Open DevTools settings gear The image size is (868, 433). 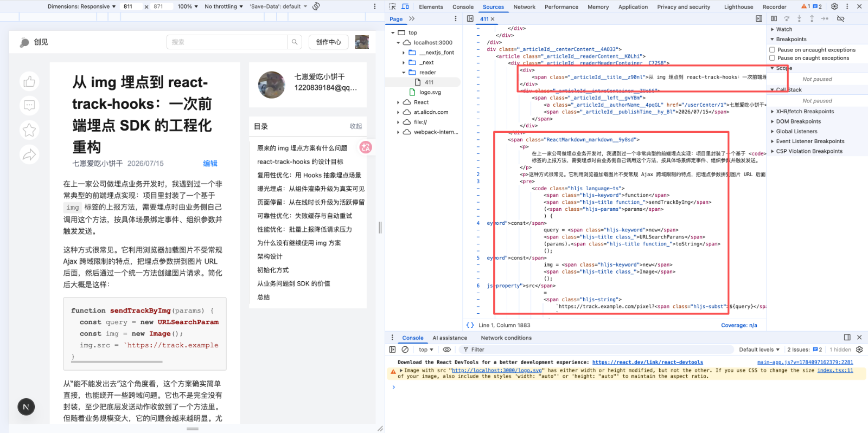tap(834, 7)
